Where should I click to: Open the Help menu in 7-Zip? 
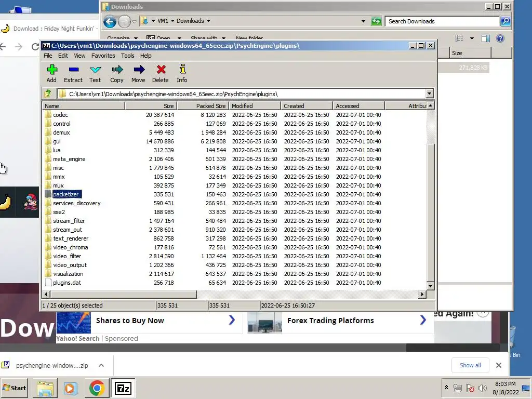pos(146,56)
